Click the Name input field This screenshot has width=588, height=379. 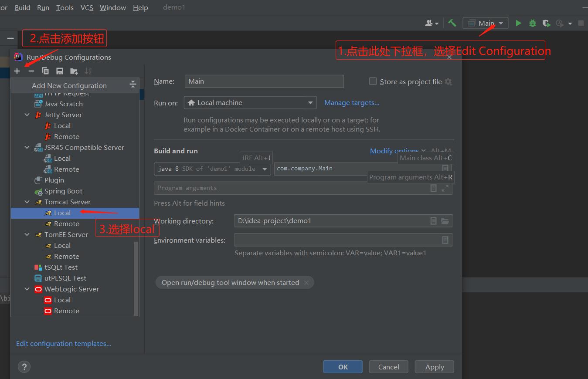(x=264, y=81)
